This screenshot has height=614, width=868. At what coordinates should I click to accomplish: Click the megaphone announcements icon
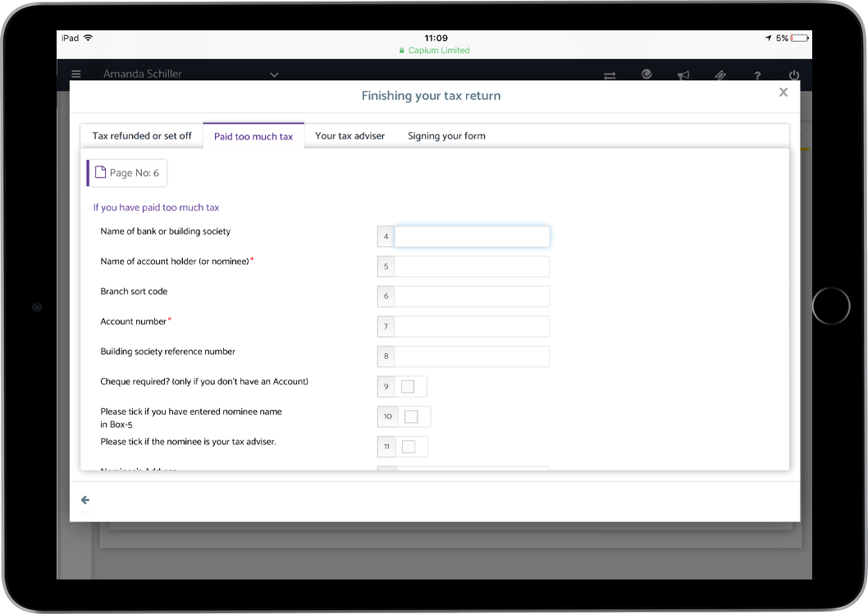click(x=683, y=75)
